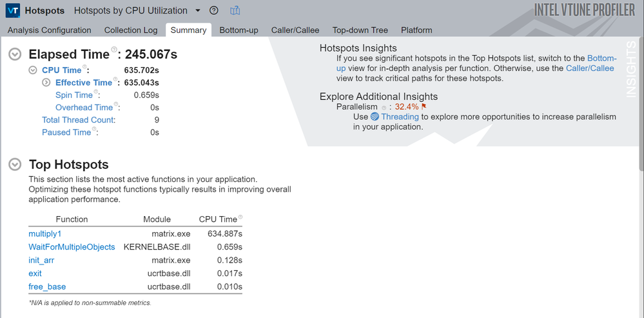The image size is (644, 318).
Task: Select the 245.067s elapsed time value
Action: pos(151,54)
